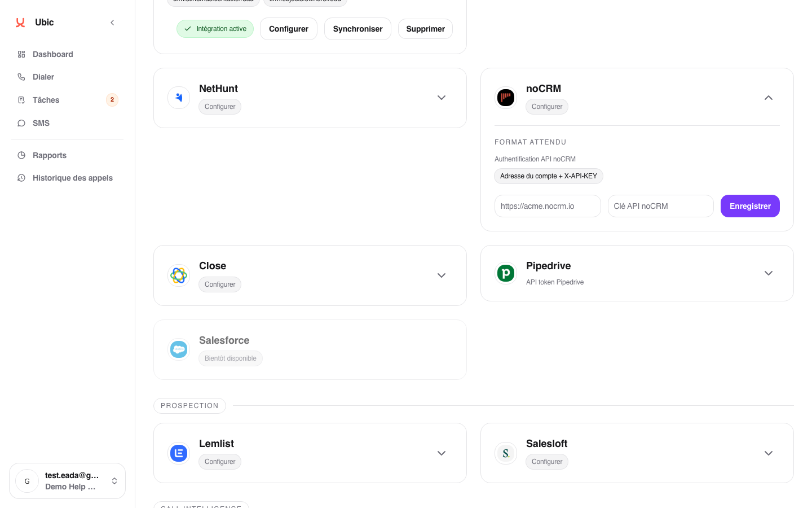Click the 'Adresse du compte + X-API-KEY' chip
812x508 pixels.
point(549,176)
